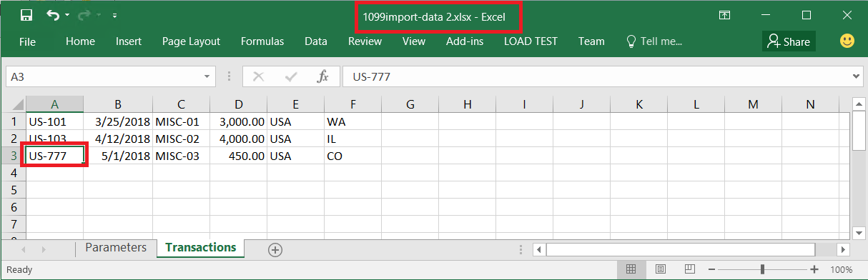Add a new sheet with the plus icon
The width and height of the screenshot is (868, 280).
pyautogui.click(x=275, y=249)
